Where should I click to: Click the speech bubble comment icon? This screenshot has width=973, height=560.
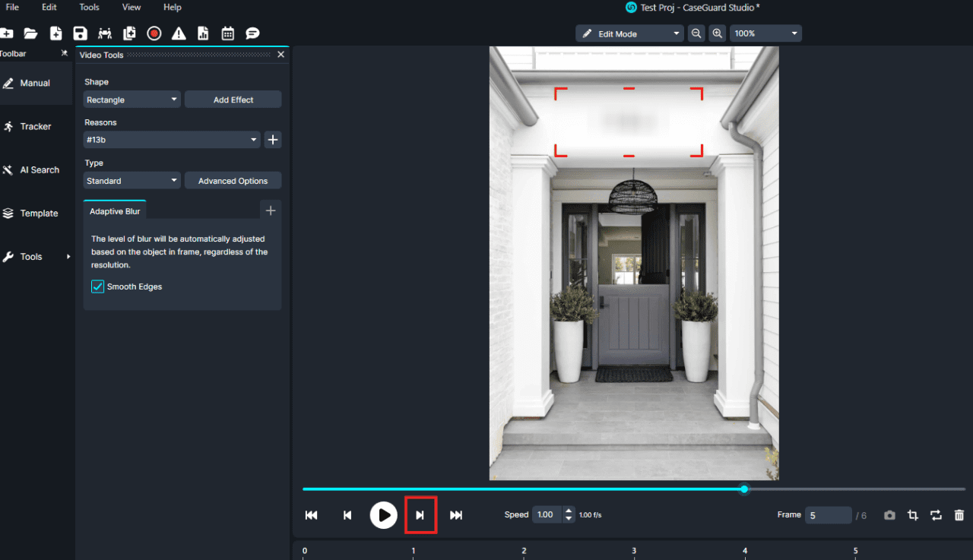252,33
